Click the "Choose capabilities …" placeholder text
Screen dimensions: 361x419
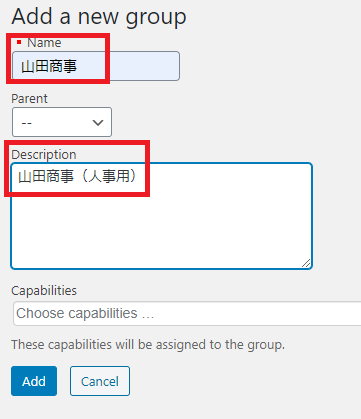(x=85, y=313)
